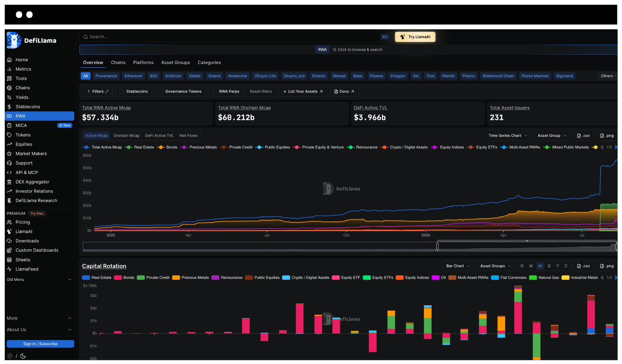Click the Yields percent icon
The image size is (622, 364).
tap(10, 97)
